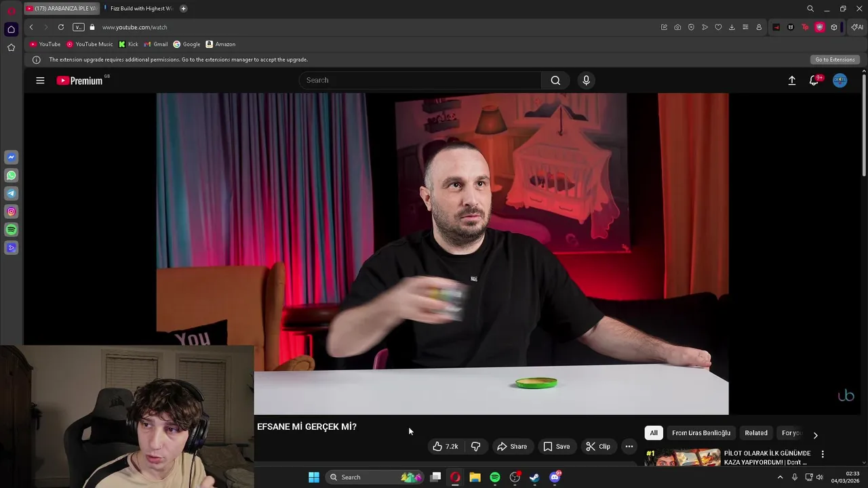Open the YouTube account avatar menu

[x=840, y=81]
